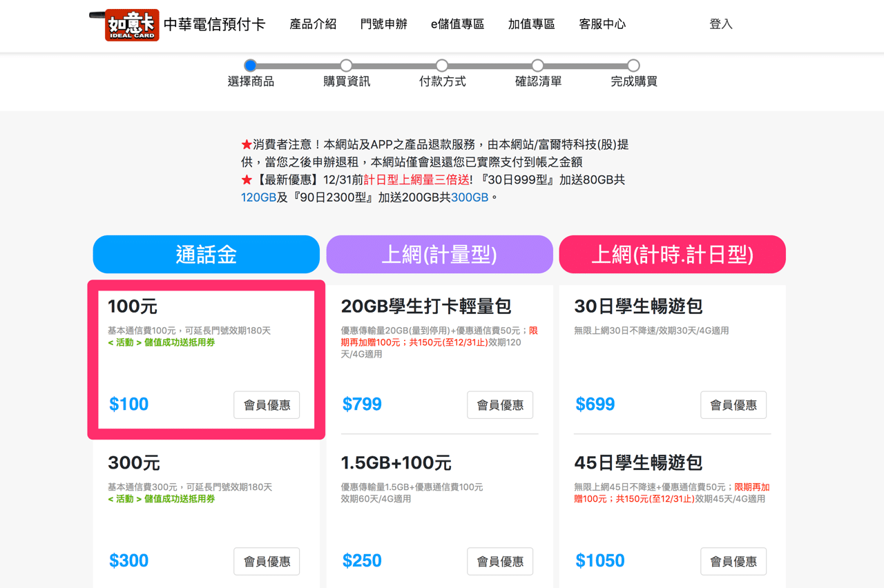Click the 中華電信預付卡 site title
The width and height of the screenshot is (884, 588).
coord(214,24)
